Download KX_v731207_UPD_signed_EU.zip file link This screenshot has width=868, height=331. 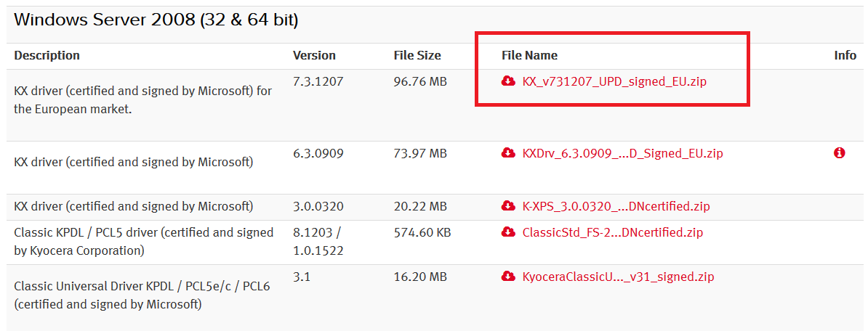point(614,82)
